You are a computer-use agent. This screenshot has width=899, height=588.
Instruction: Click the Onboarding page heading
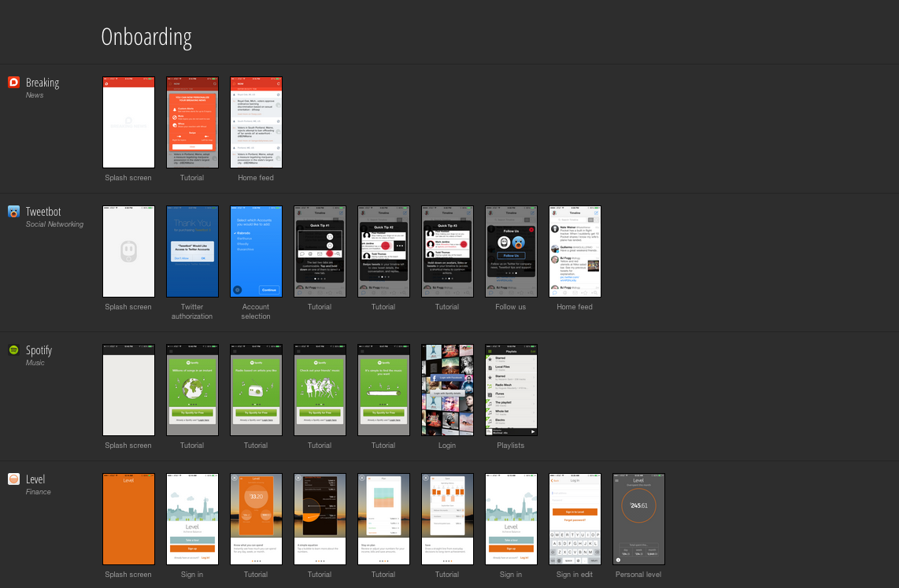coord(146,37)
